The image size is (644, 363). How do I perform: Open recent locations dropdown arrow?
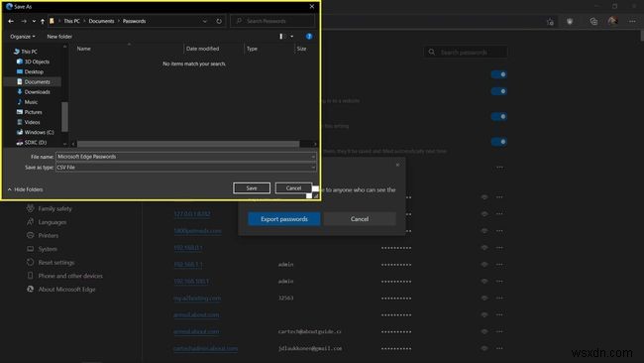click(x=34, y=21)
